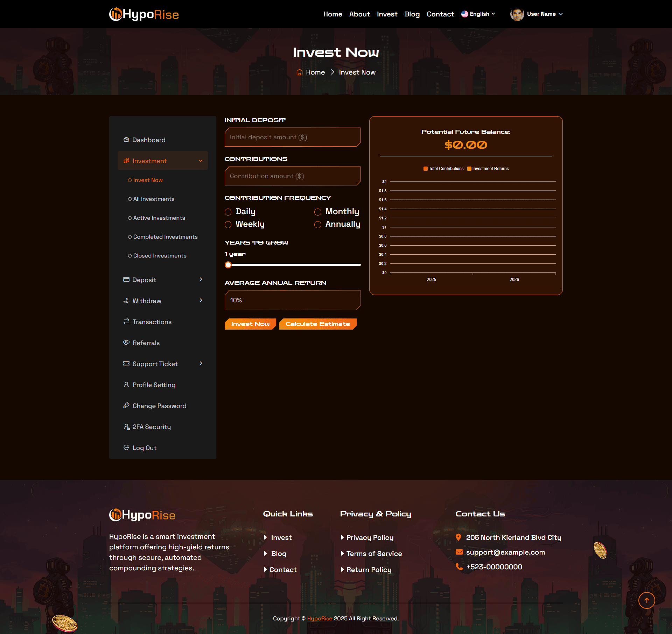The image size is (672, 634).
Task: Click the 2FA Security lock icon
Action: pyautogui.click(x=127, y=427)
